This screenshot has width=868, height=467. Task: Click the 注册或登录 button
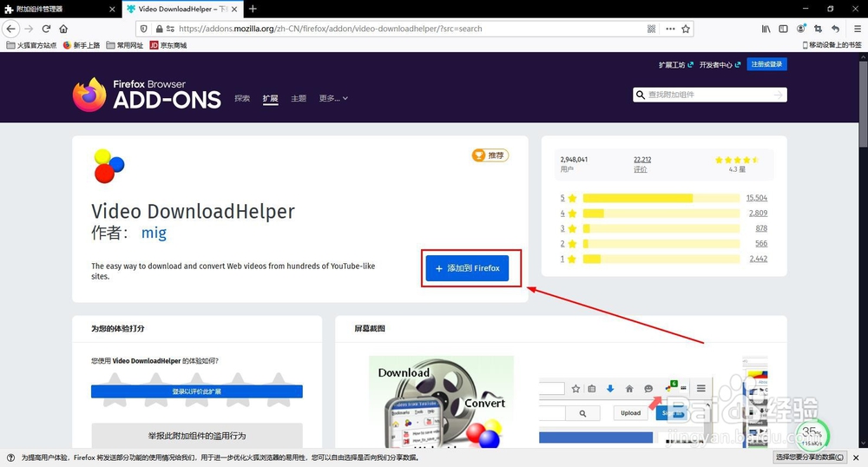pyautogui.click(x=766, y=64)
